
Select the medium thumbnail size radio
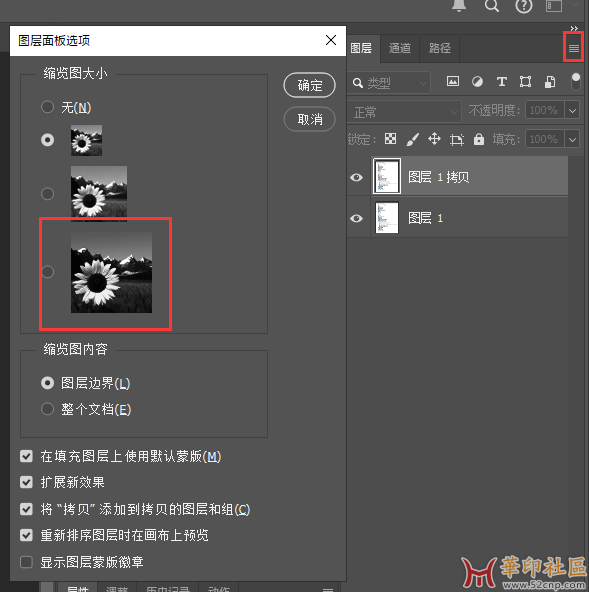pos(47,194)
